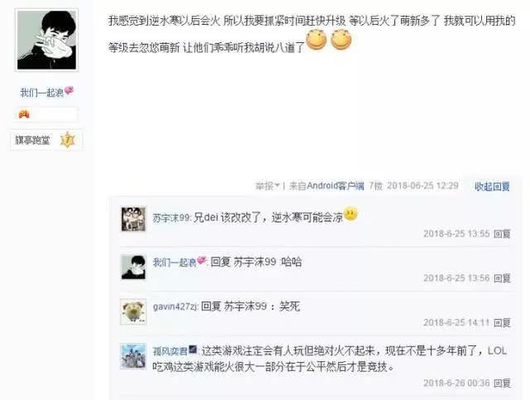Expand the 举报 report dropdown
The height and width of the screenshot is (400, 530).
(x=268, y=186)
